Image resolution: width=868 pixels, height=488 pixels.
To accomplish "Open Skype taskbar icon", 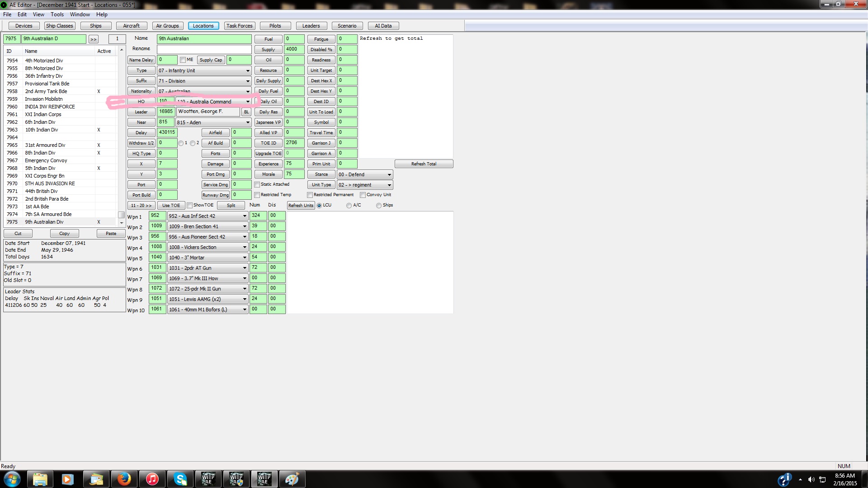I will tap(180, 479).
